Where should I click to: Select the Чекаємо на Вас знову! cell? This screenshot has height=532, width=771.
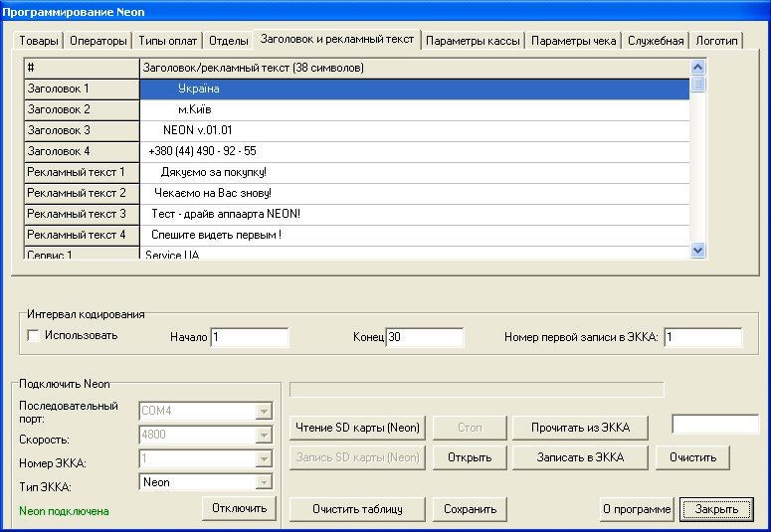tap(415, 193)
